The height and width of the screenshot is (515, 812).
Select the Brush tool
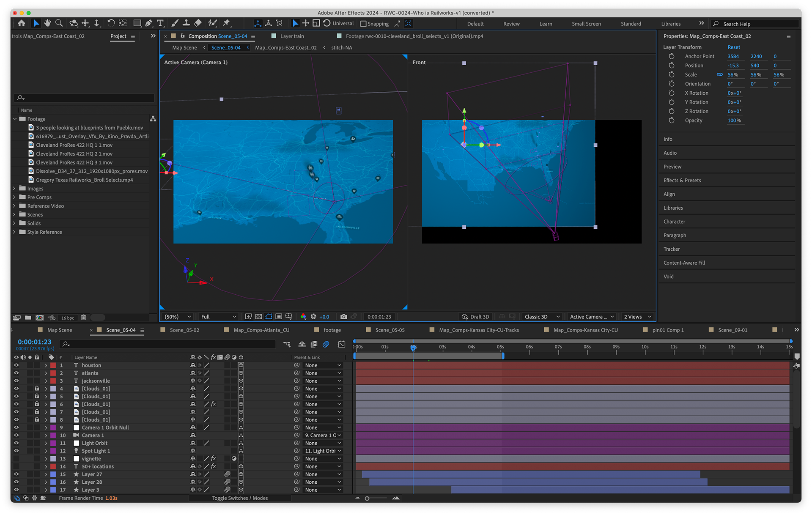[175, 23]
